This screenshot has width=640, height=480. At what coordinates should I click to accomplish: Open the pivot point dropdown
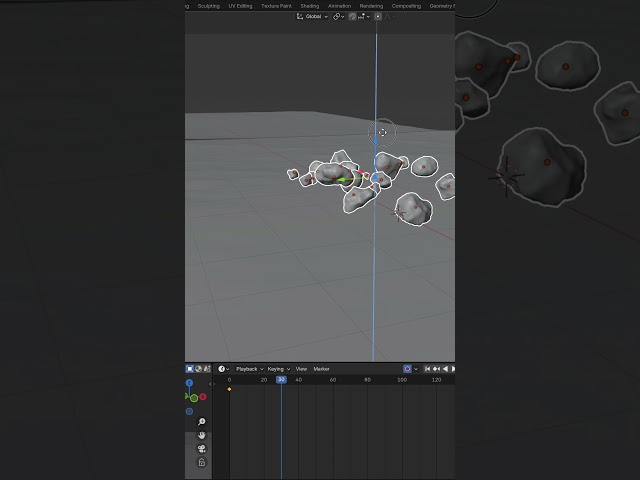tap(338, 16)
